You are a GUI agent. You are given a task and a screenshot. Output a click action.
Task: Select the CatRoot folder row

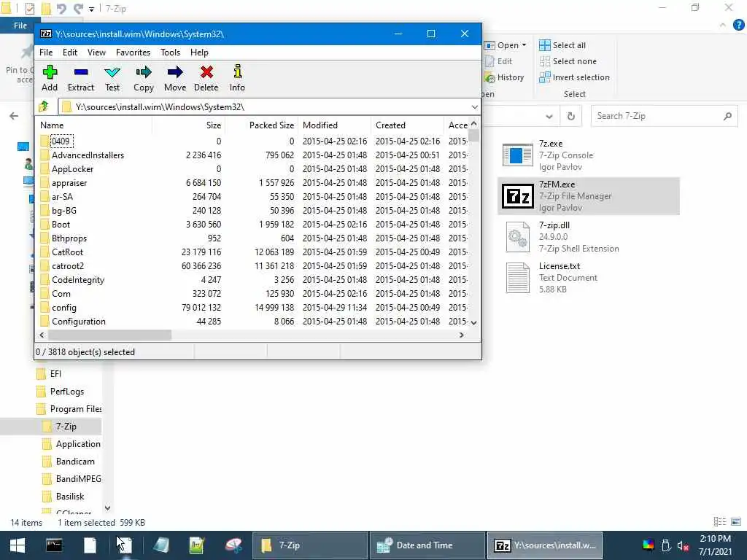[252, 252]
